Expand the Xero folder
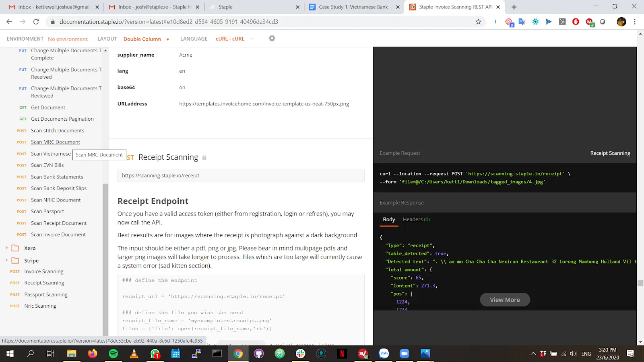Screen dimensions: 644x362 (6, 248)
